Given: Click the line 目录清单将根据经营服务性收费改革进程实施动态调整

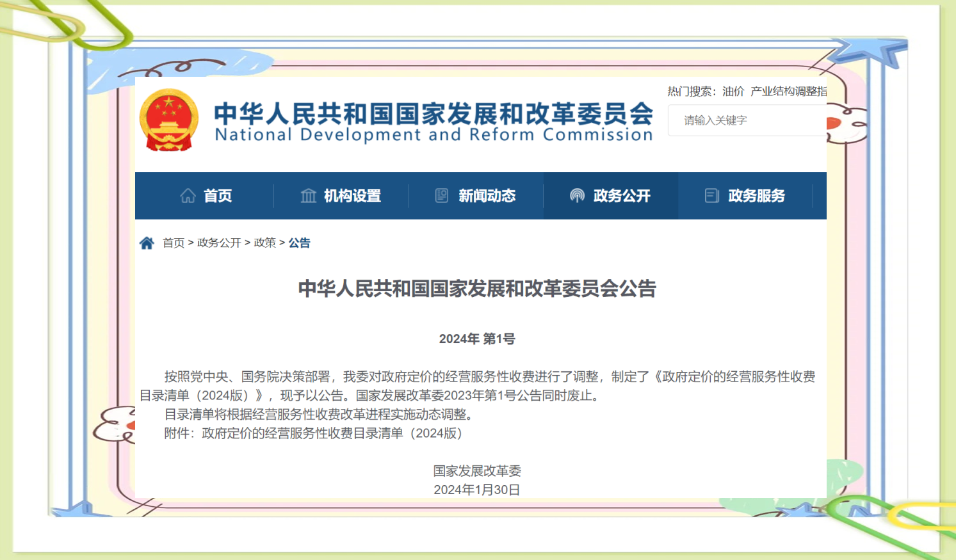Looking at the screenshot, I should pyautogui.click(x=319, y=415).
